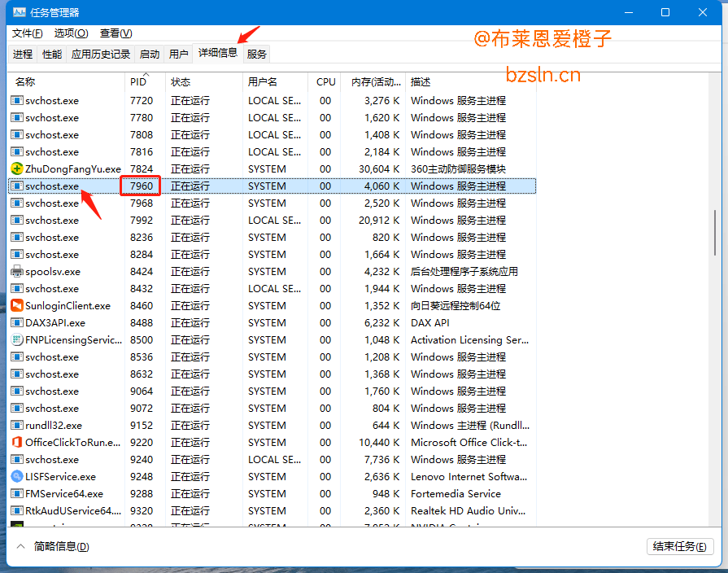The width and height of the screenshot is (728, 573).
Task: Click the RtkAudUService64 process icon
Action: 17,510
